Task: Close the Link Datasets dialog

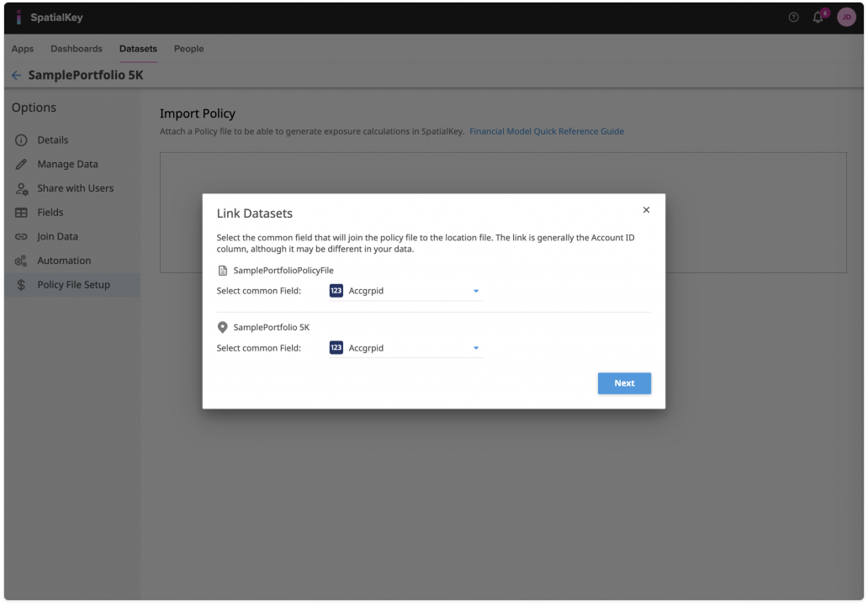Action: [x=646, y=210]
